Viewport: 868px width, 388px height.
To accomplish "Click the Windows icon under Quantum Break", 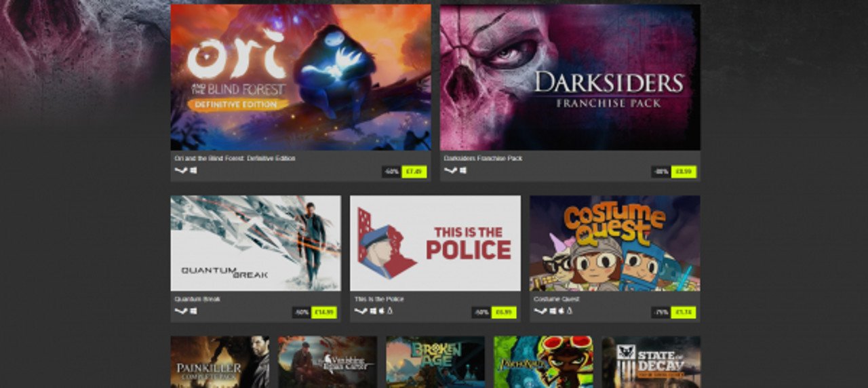I will (193, 311).
